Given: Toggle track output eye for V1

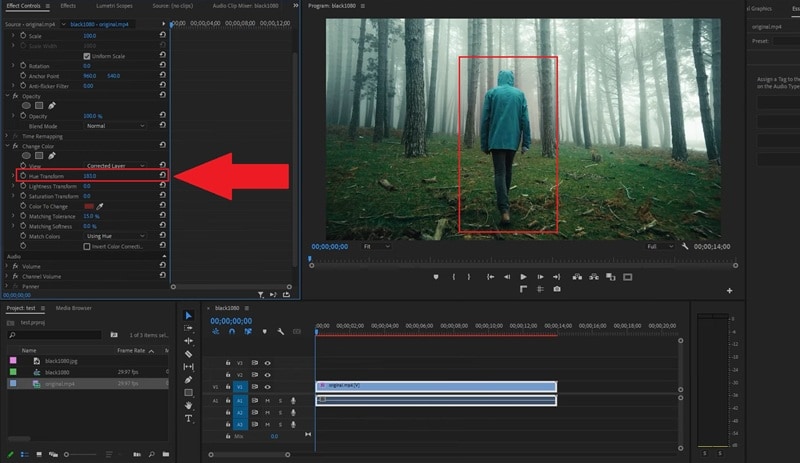Looking at the screenshot, I should click(267, 387).
